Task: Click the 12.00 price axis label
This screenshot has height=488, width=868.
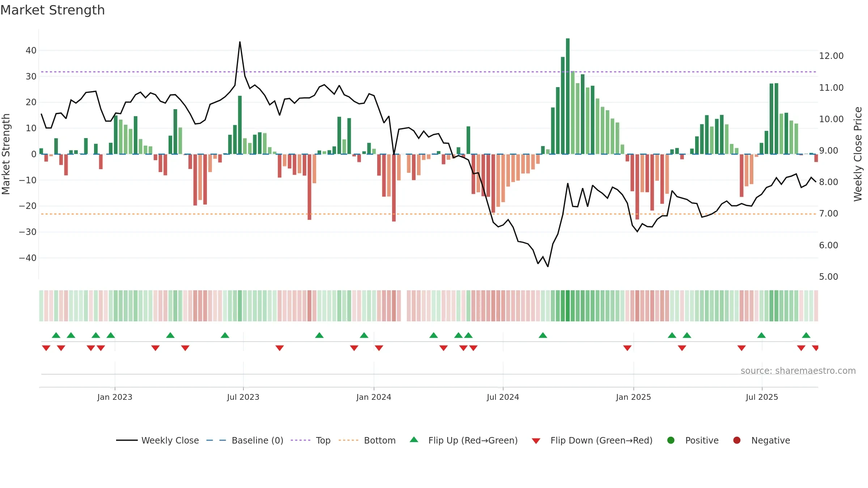Action: tap(831, 56)
